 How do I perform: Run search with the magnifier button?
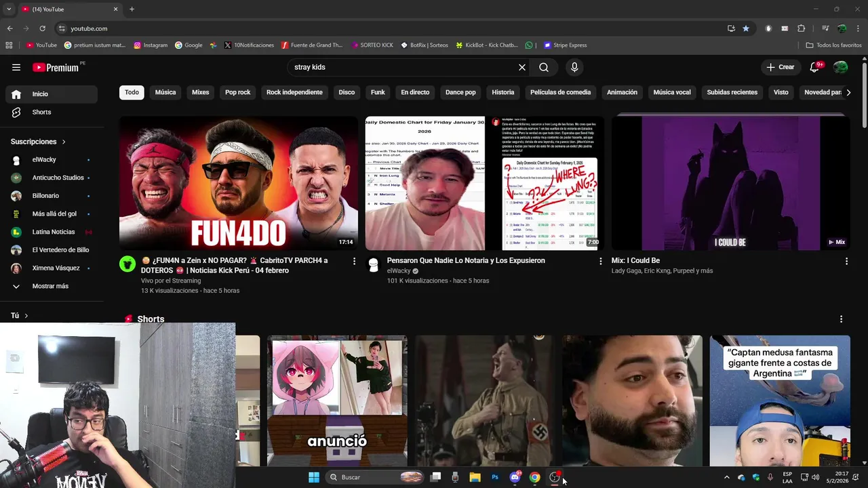pos(544,67)
